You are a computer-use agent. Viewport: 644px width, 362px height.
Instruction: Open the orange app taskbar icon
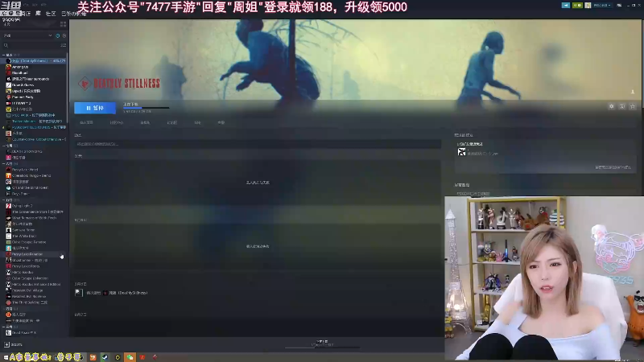(x=93, y=357)
